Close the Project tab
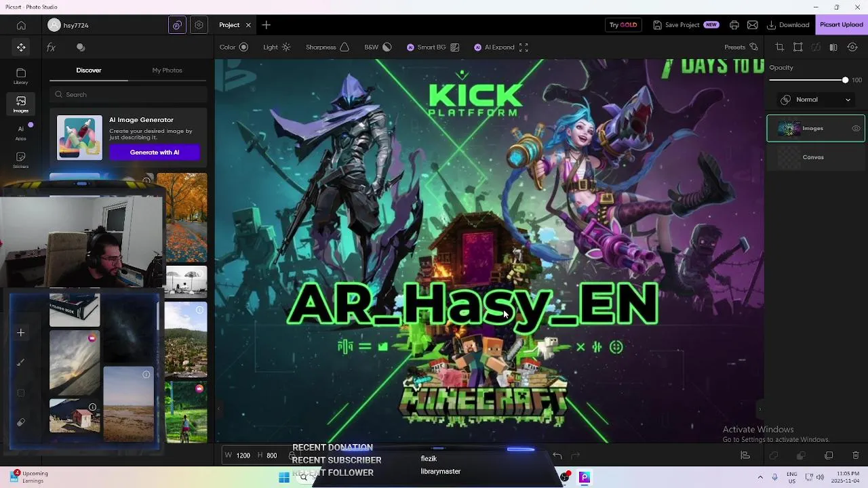 pyautogui.click(x=248, y=25)
